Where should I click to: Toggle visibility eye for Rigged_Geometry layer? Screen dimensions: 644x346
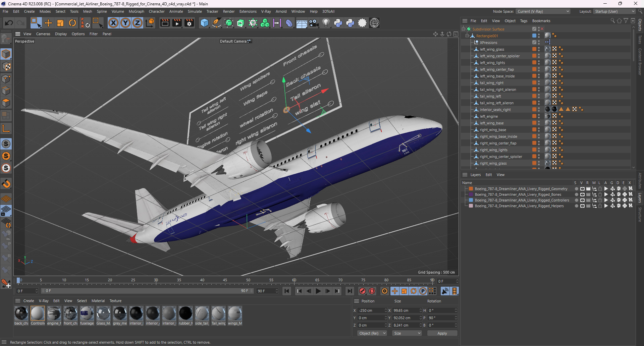582,189
